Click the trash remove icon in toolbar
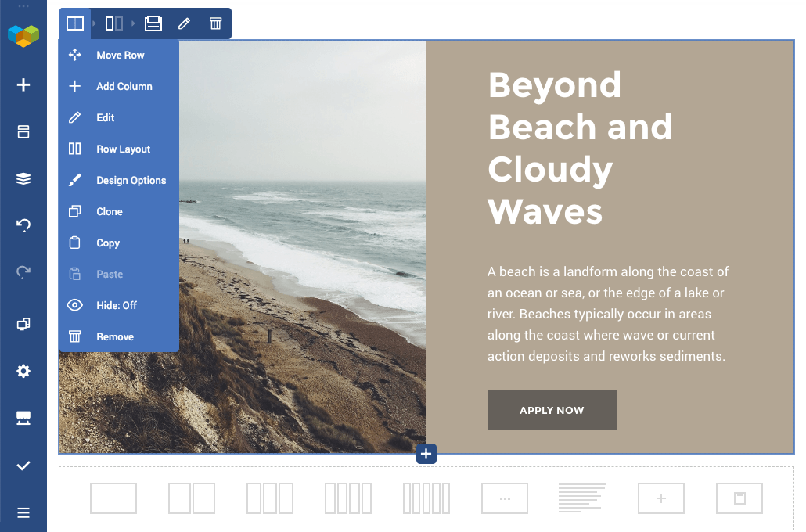This screenshot has height=532, width=806. click(215, 23)
